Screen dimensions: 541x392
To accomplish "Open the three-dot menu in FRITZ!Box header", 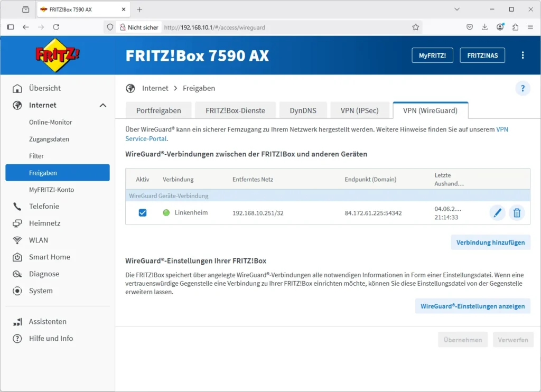I will coord(523,55).
